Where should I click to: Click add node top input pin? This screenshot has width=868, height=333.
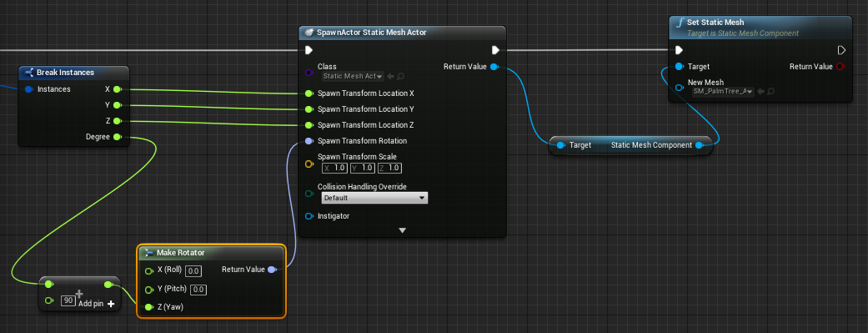coord(48,285)
